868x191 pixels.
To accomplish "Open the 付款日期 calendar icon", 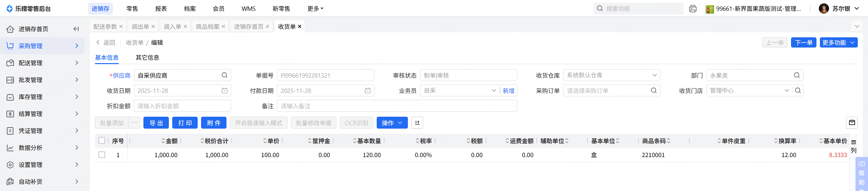I will [368, 91].
